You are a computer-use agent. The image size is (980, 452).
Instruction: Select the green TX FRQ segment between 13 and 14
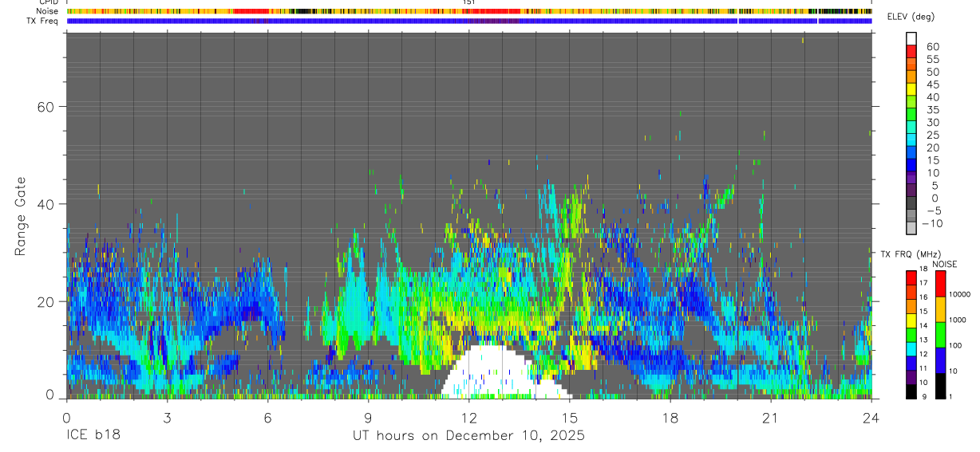tap(911, 333)
